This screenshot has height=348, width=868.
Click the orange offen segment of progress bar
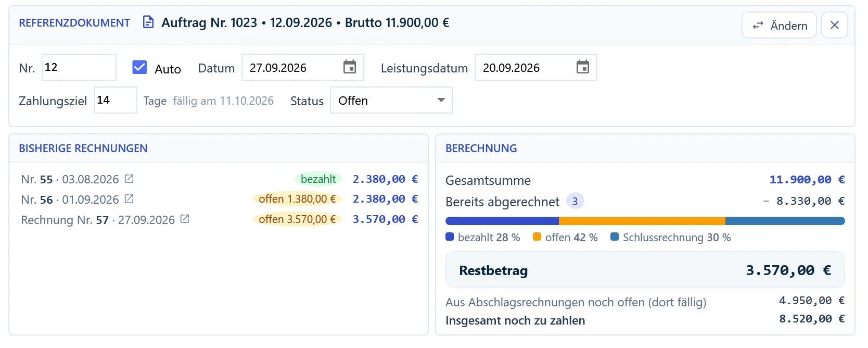point(642,221)
